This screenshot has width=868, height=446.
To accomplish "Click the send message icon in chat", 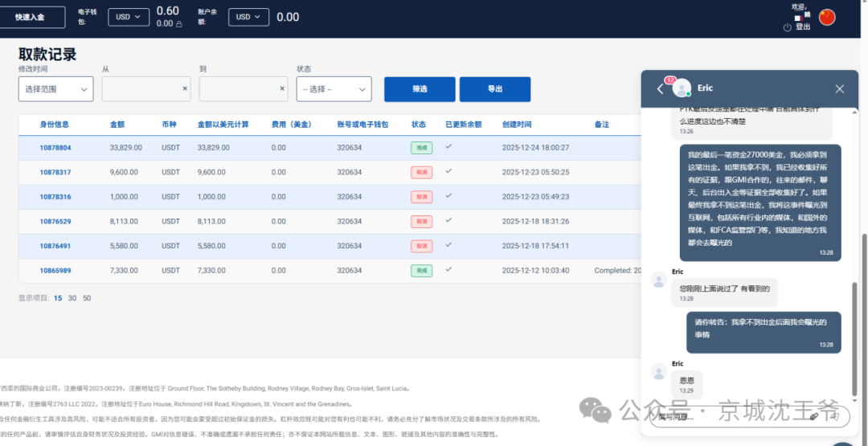I will [x=836, y=416].
